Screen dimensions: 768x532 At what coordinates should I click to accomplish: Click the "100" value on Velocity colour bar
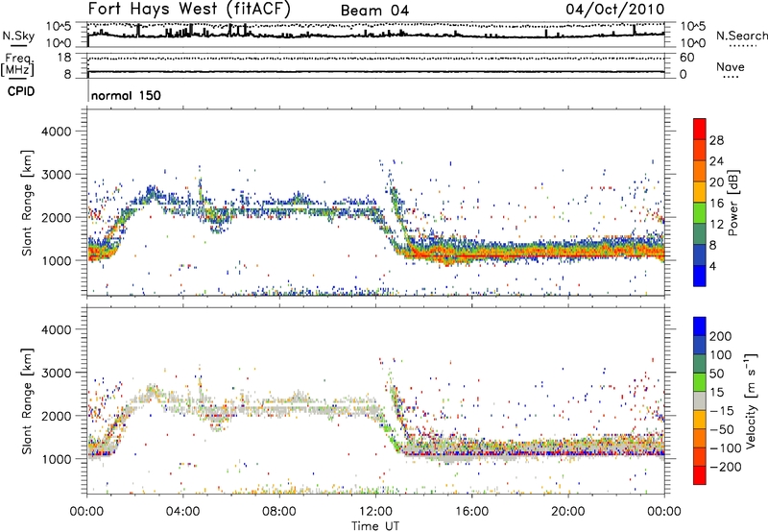721,355
